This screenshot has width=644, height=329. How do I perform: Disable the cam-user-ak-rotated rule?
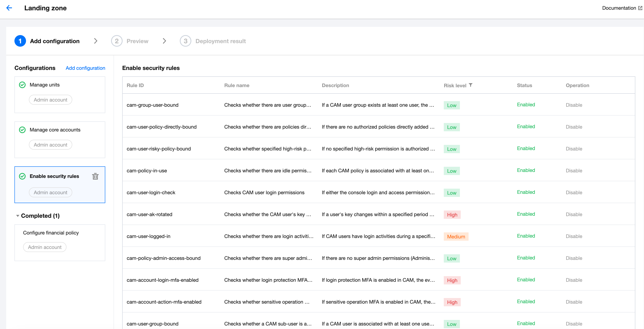574,214
